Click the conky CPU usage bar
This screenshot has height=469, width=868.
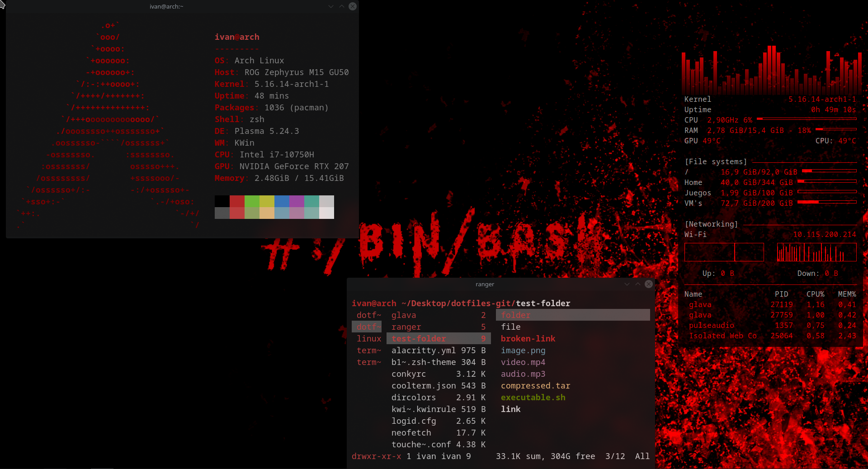(x=807, y=119)
